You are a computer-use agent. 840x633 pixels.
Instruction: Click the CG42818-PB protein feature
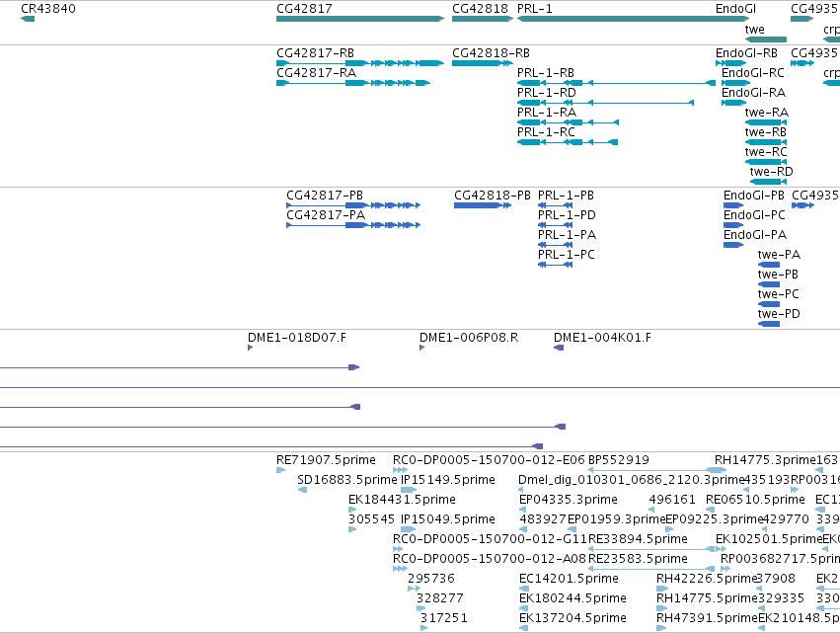pos(483,205)
